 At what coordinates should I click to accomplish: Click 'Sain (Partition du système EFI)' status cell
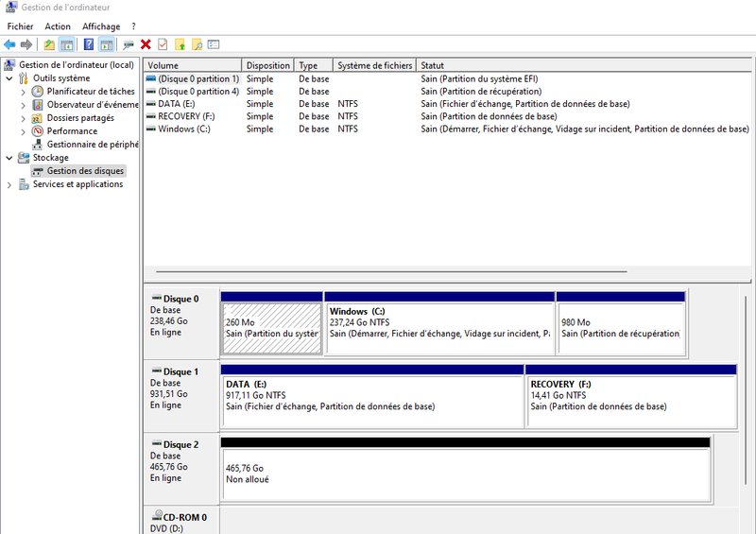[479, 78]
